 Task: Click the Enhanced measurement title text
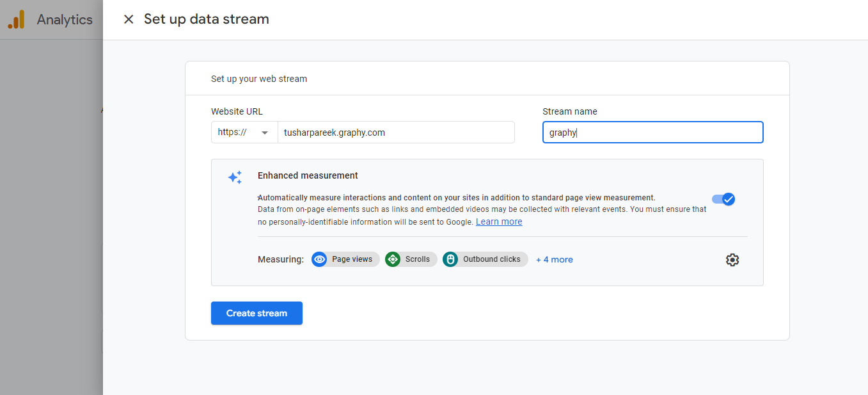point(308,175)
